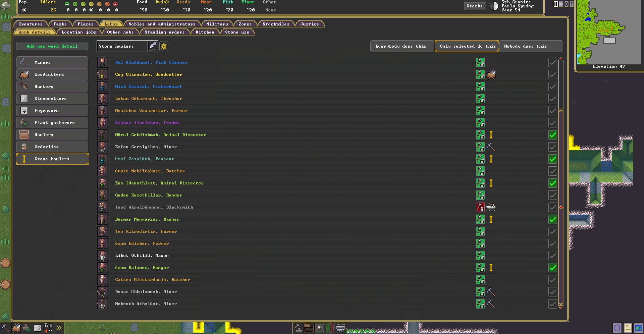Resume game with the play icon
Viewport: 644px width, 334px height.
(561, 4)
